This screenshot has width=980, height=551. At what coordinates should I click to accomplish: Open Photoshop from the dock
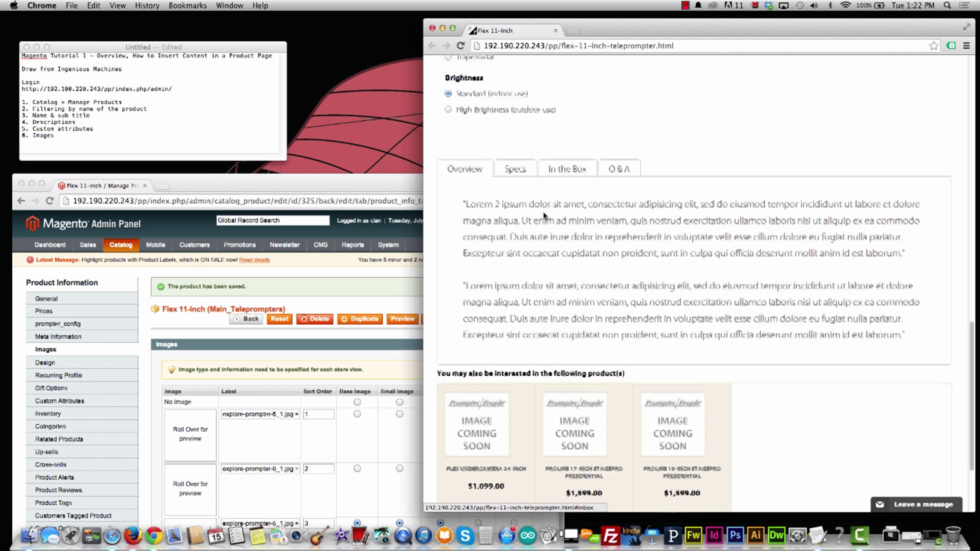735,535
